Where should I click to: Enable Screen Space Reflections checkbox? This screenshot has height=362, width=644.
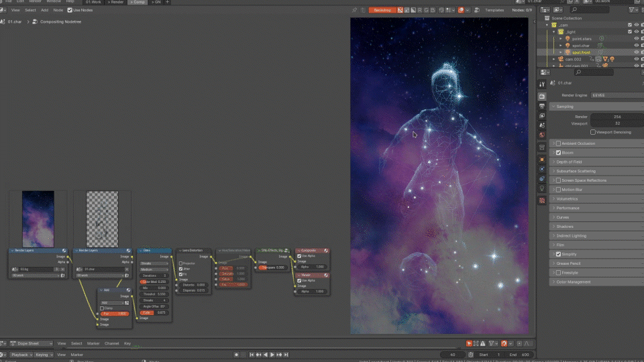[558, 180]
